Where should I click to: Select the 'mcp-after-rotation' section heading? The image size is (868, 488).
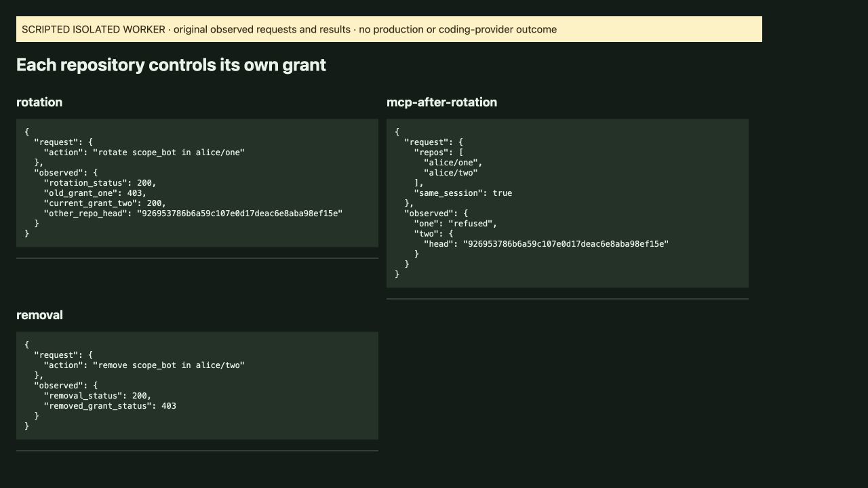click(x=441, y=102)
